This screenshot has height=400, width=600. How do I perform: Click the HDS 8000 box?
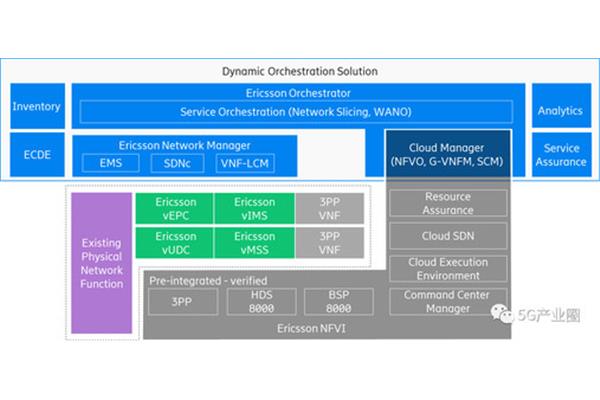coord(262,302)
